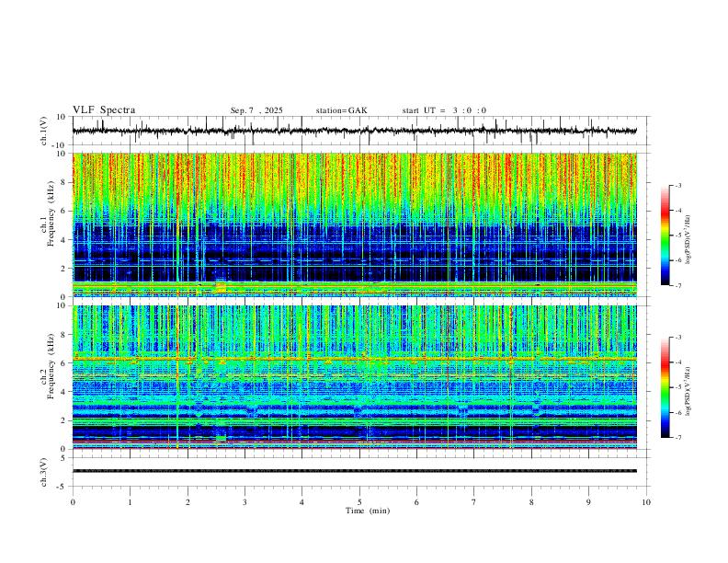Screen dimensions: 728x563
Task: Click the "ch.1(V)" waveform axis label
Action: (44, 131)
